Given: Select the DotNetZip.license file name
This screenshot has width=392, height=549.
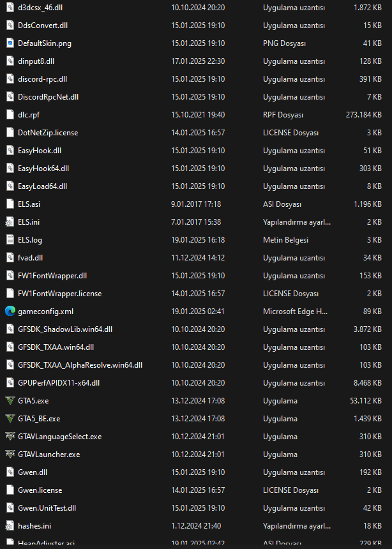Looking at the screenshot, I should point(48,133).
